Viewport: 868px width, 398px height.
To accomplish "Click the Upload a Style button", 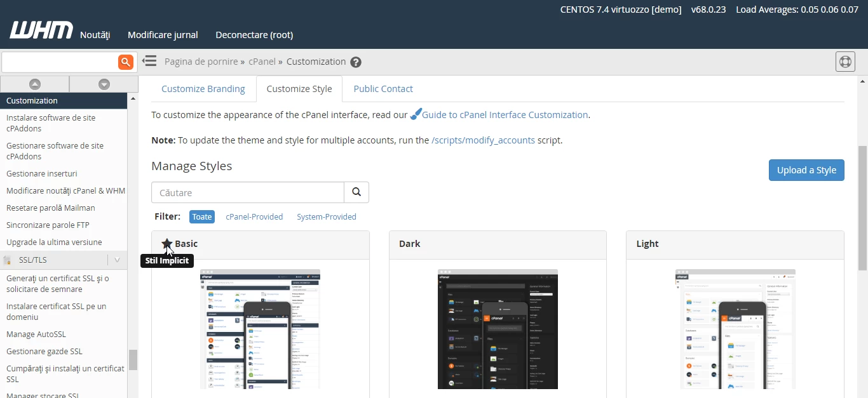I will pos(806,170).
